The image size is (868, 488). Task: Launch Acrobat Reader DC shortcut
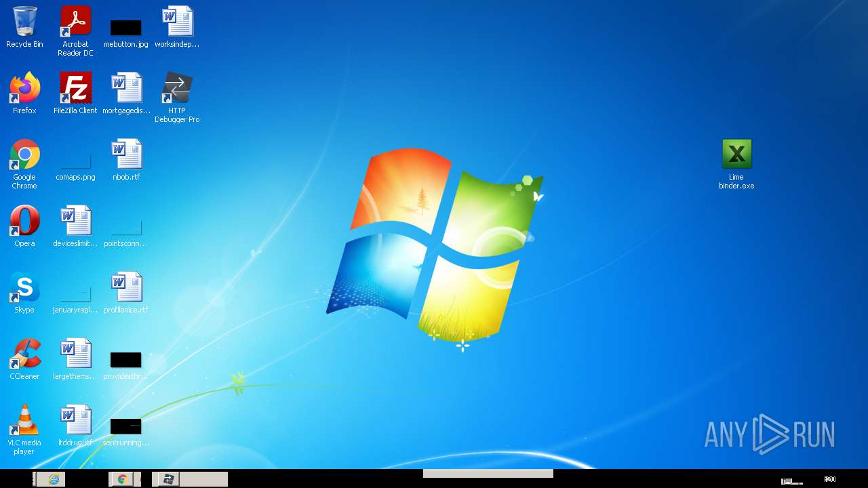point(75,31)
